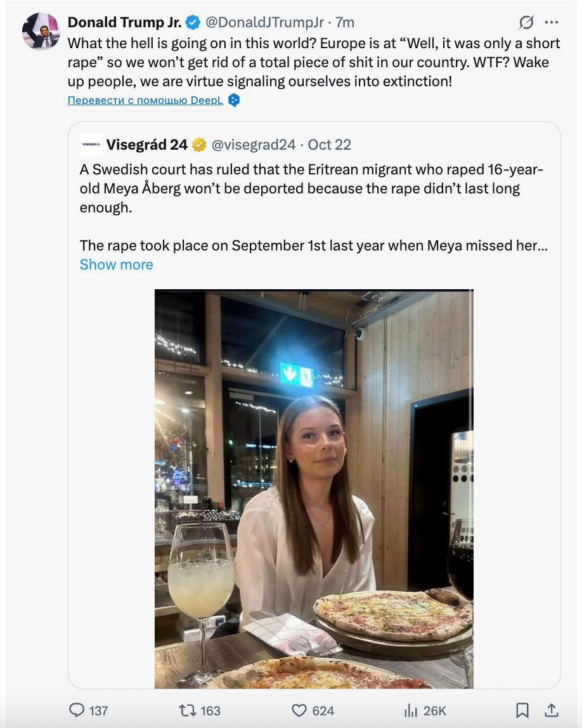Screen dimensions: 582x728
Task: Open the three-dot more options menu
Action: [552, 22]
